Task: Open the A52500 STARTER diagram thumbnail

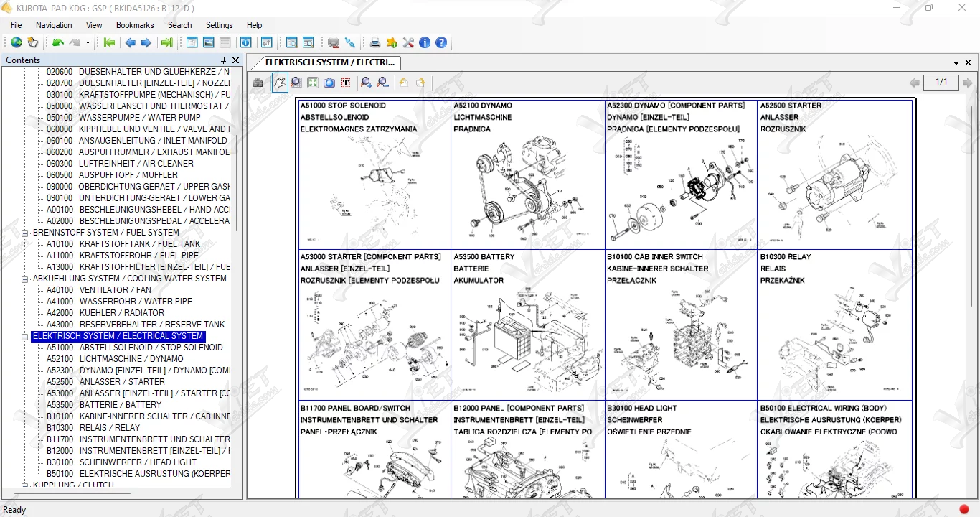Action: (x=834, y=174)
